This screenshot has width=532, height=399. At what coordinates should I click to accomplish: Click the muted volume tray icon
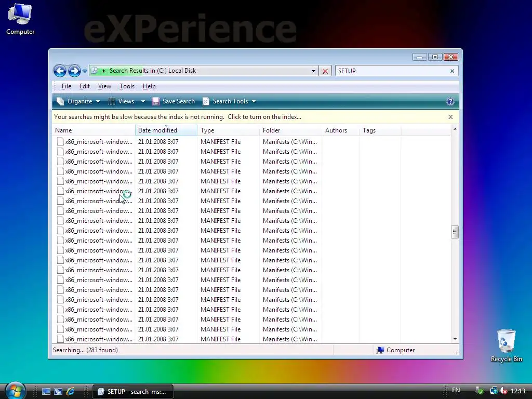click(x=504, y=391)
